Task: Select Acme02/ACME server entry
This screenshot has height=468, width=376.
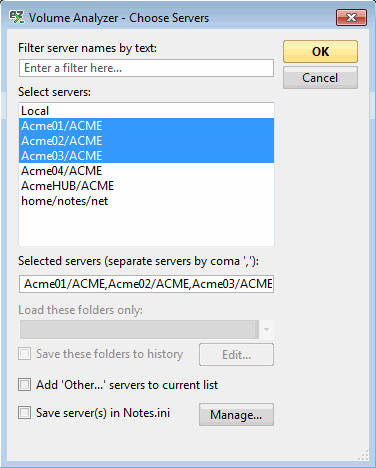Action: [x=146, y=141]
